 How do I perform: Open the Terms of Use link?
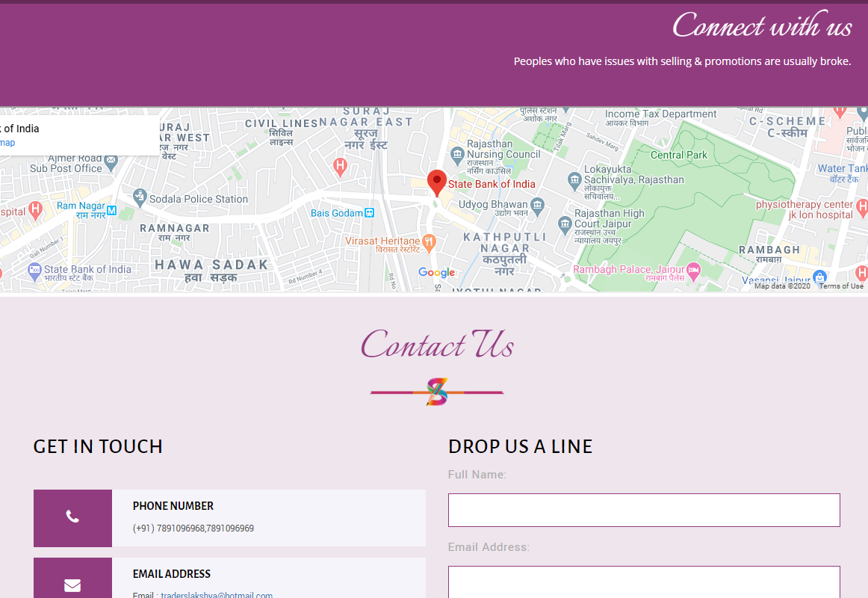[x=840, y=286]
